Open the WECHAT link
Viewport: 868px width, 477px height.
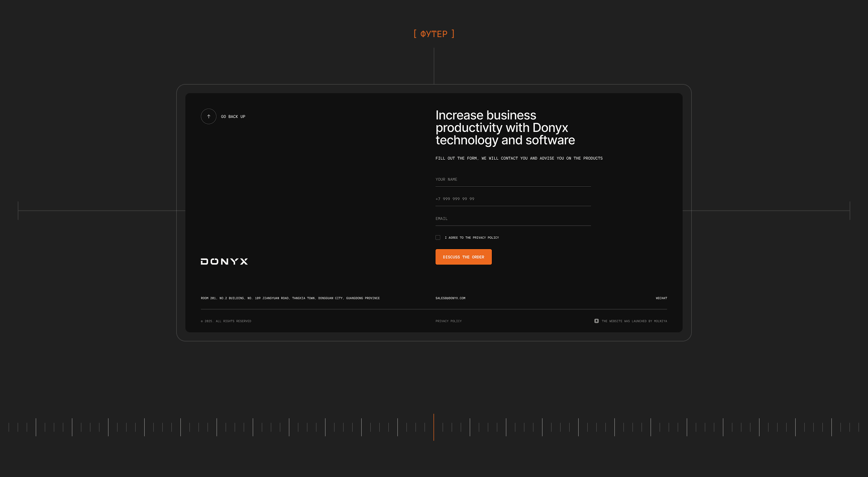pos(661,298)
